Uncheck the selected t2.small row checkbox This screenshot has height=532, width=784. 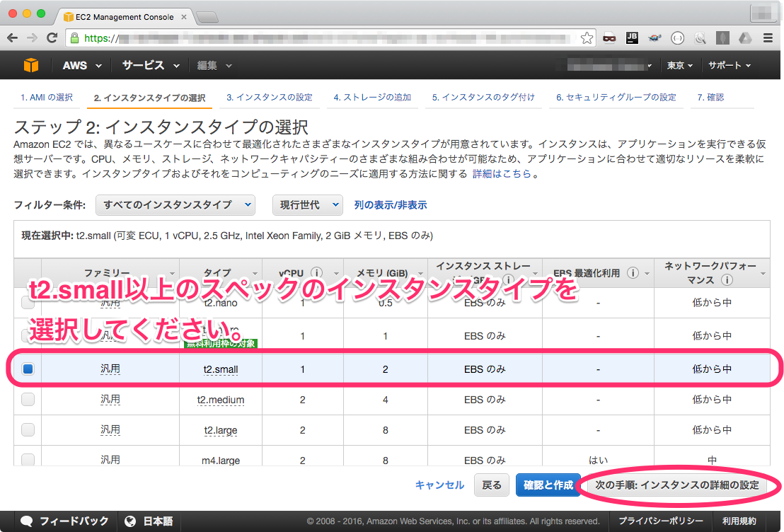pos(28,369)
